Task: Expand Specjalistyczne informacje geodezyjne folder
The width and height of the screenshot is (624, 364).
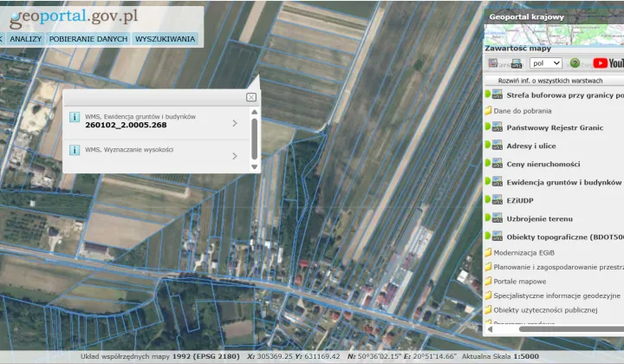Action: click(556, 296)
